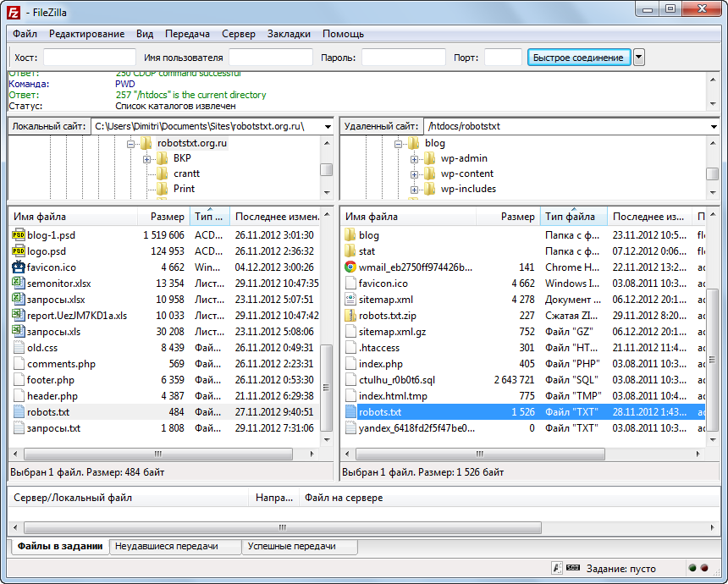Image resolution: width=728 pixels, height=584 pixels.
Task: Click the local file list vertical scrollbar thumb
Action: pyautogui.click(x=327, y=388)
